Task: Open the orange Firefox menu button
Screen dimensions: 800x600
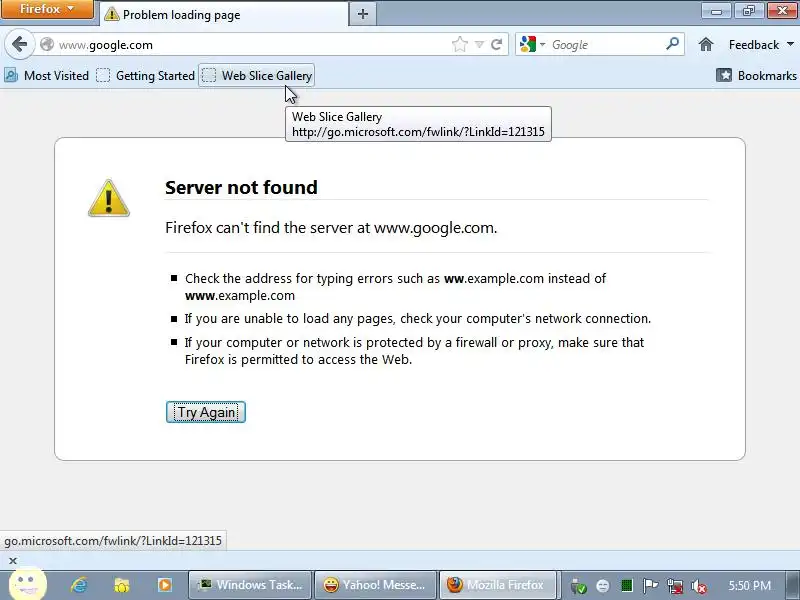Action: pos(46,9)
